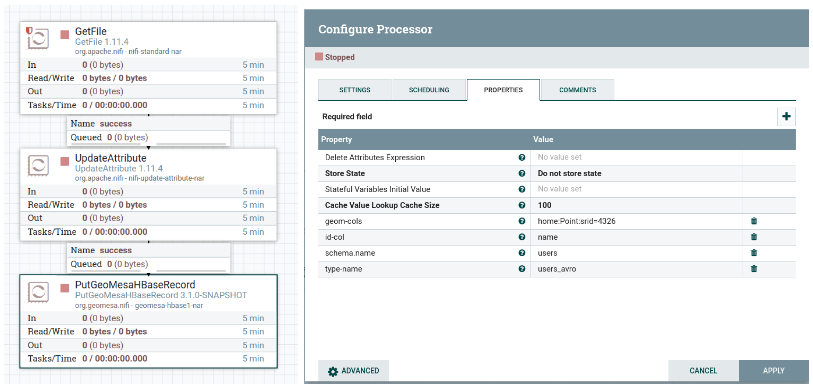
Task: Click the type-name property name
Action: pos(344,269)
